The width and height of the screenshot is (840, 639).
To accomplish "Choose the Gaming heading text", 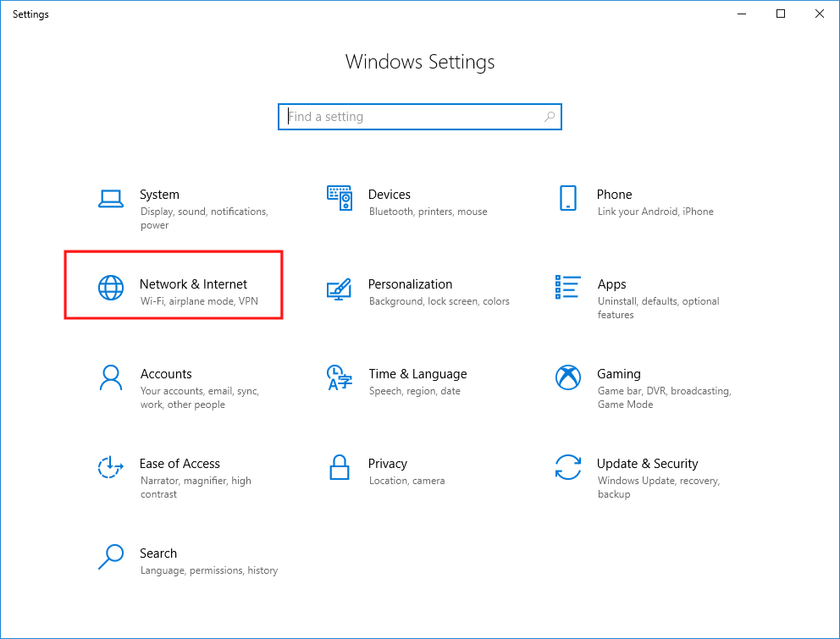I will coord(618,374).
